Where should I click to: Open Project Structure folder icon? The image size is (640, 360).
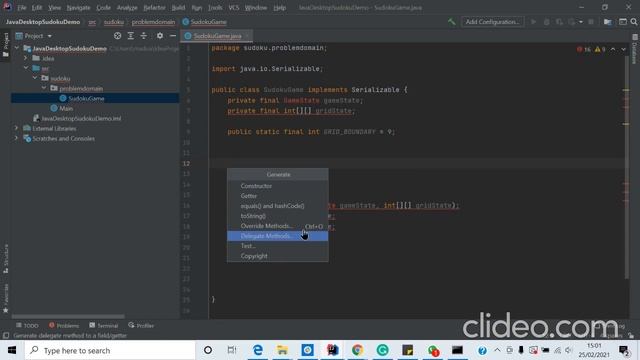pyautogui.click(x=608, y=22)
